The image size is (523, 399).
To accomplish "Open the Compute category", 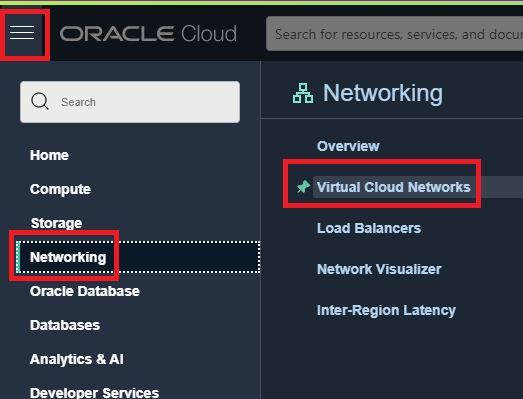I will (60, 189).
